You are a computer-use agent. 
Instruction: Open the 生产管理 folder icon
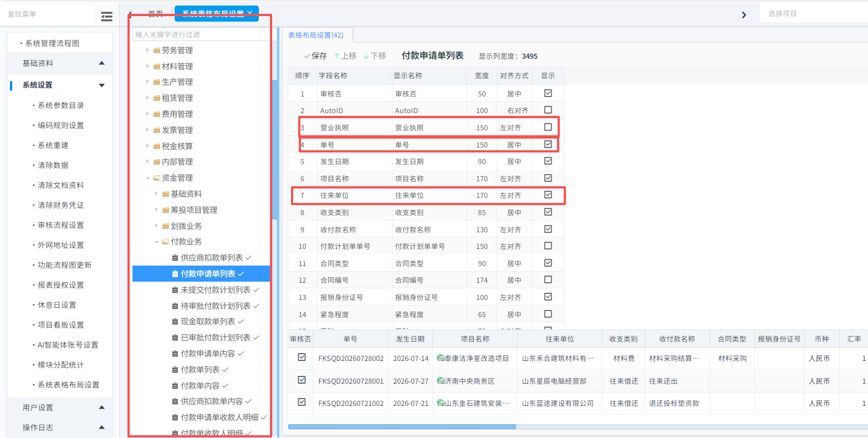coord(157,82)
